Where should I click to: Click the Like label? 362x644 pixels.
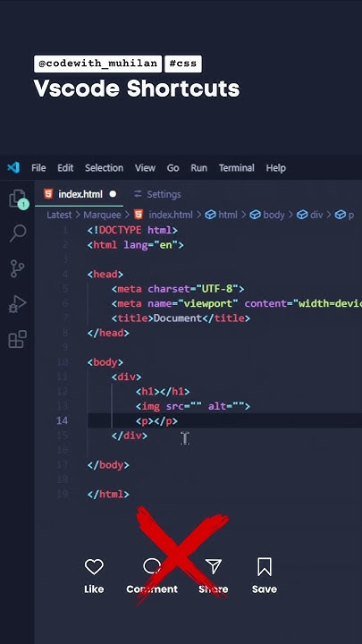pos(94,589)
